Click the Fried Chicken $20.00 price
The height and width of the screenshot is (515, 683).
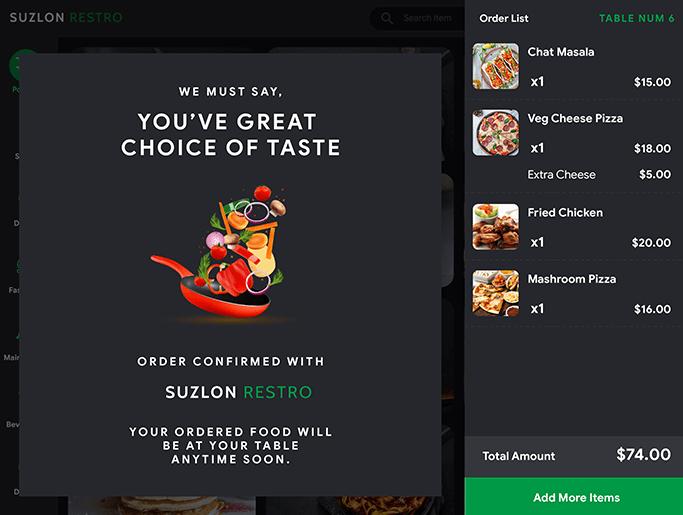(x=651, y=243)
